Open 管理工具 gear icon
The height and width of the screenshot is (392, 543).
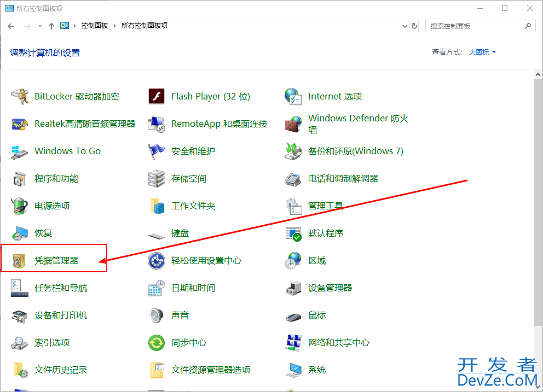tap(293, 206)
